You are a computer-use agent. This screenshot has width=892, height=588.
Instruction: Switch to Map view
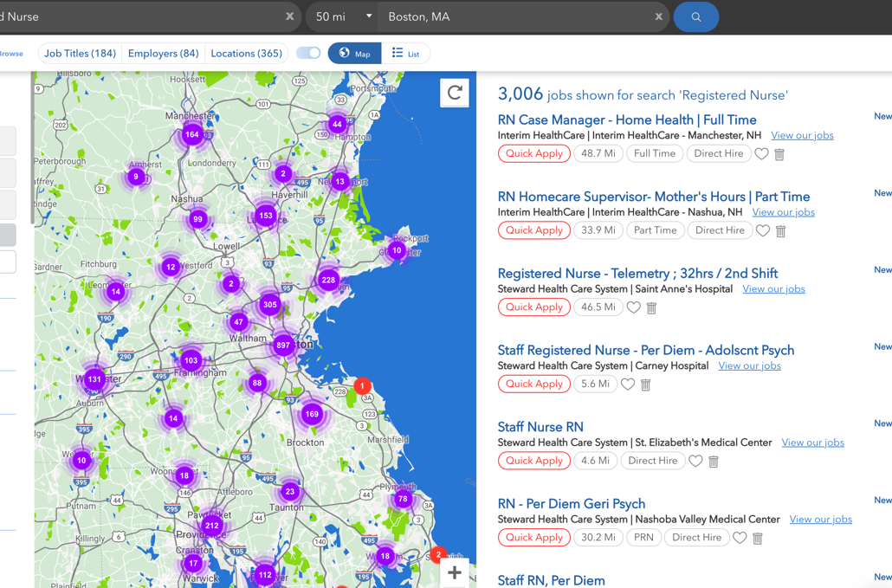click(x=354, y=54)
